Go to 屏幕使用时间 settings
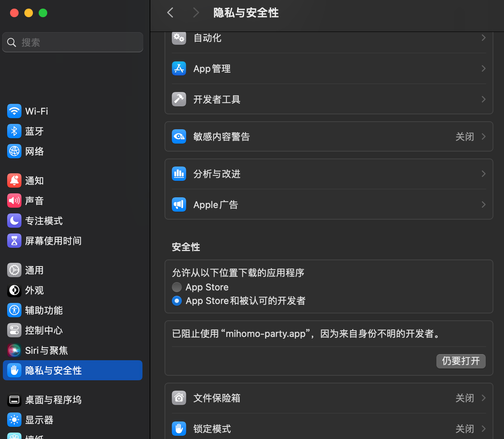 click(53, 241)
